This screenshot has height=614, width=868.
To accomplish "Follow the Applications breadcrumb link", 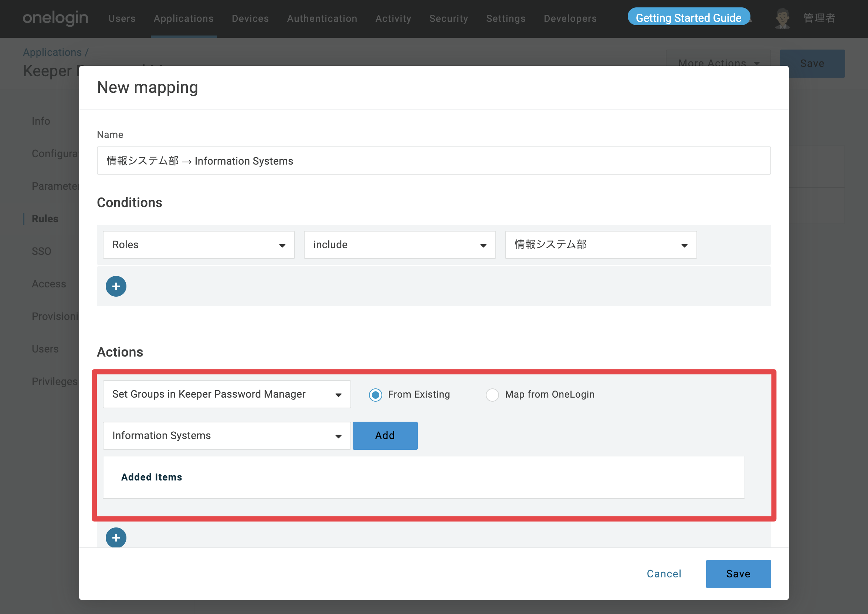I will [52, 52].
